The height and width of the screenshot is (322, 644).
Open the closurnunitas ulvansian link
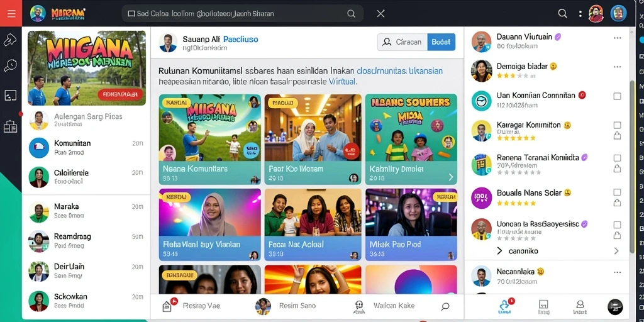point(399,71)
